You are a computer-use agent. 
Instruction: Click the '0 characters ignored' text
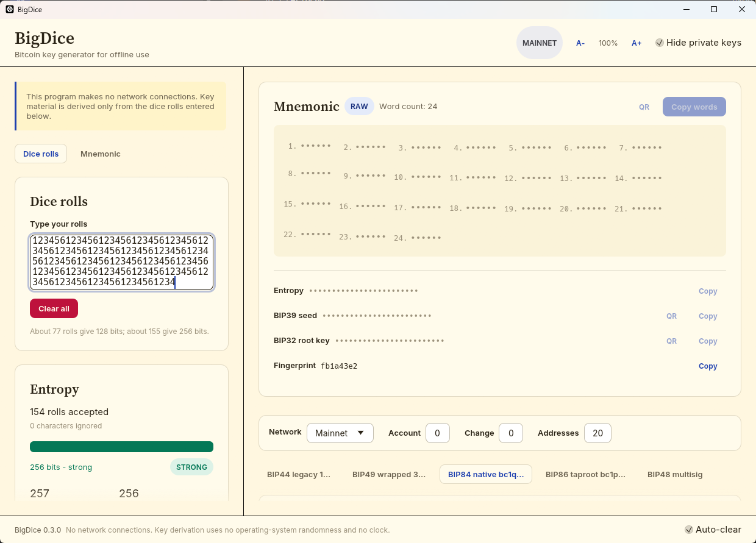tap(66, 426)
